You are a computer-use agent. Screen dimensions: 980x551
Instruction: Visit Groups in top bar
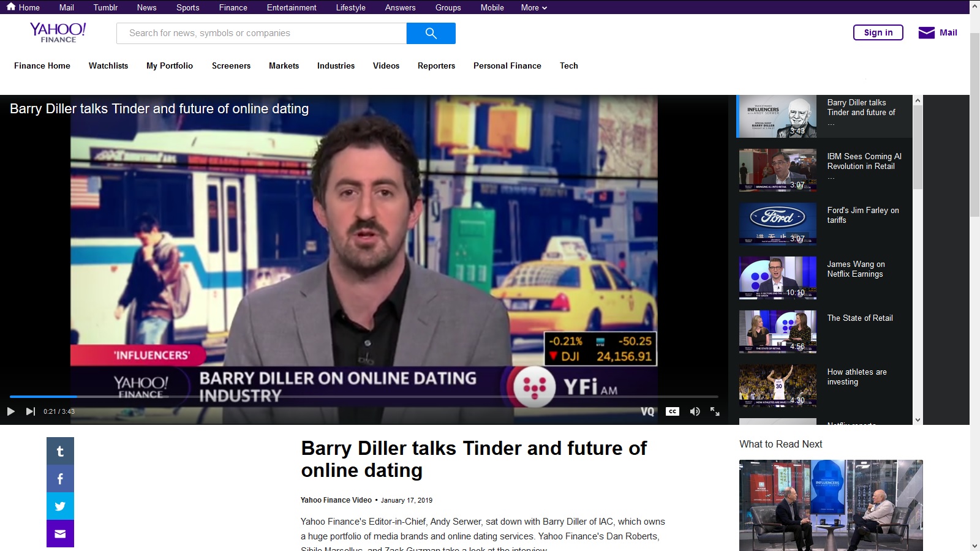[448, 7]
